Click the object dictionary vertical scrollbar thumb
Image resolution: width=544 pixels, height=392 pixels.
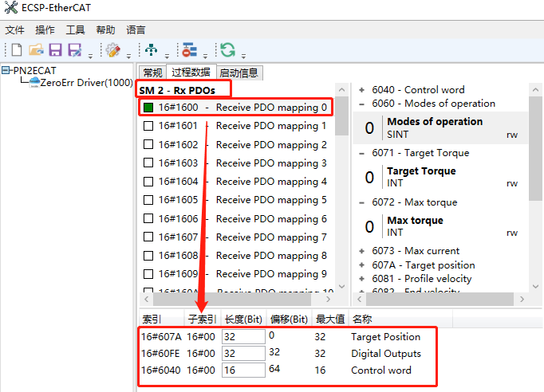click(536, 148)
